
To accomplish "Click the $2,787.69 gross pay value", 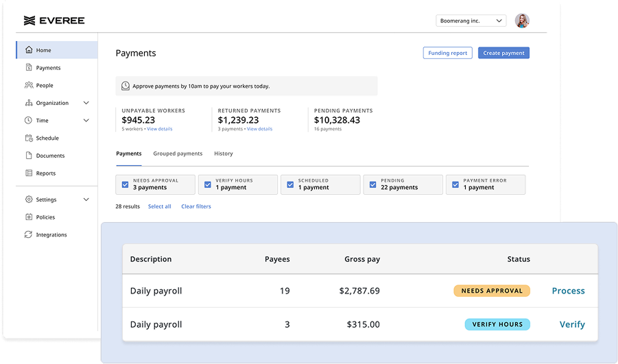I will tap(359, 291).
